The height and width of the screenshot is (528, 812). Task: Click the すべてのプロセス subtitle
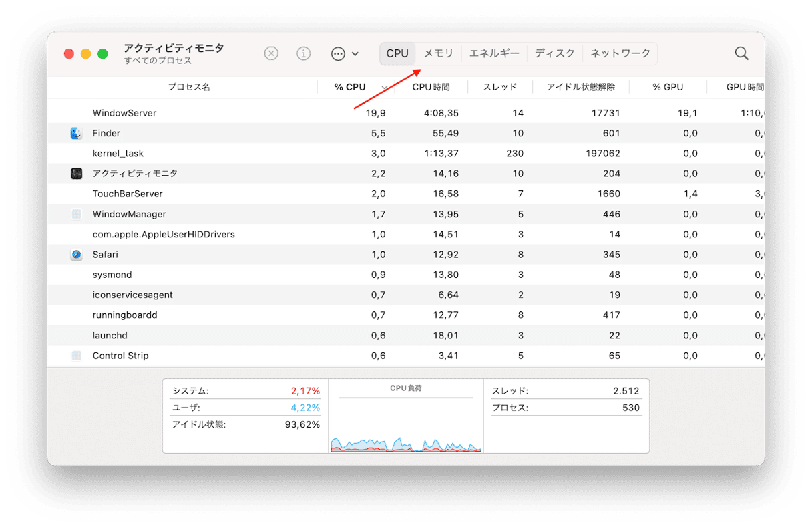pos(158,61)
